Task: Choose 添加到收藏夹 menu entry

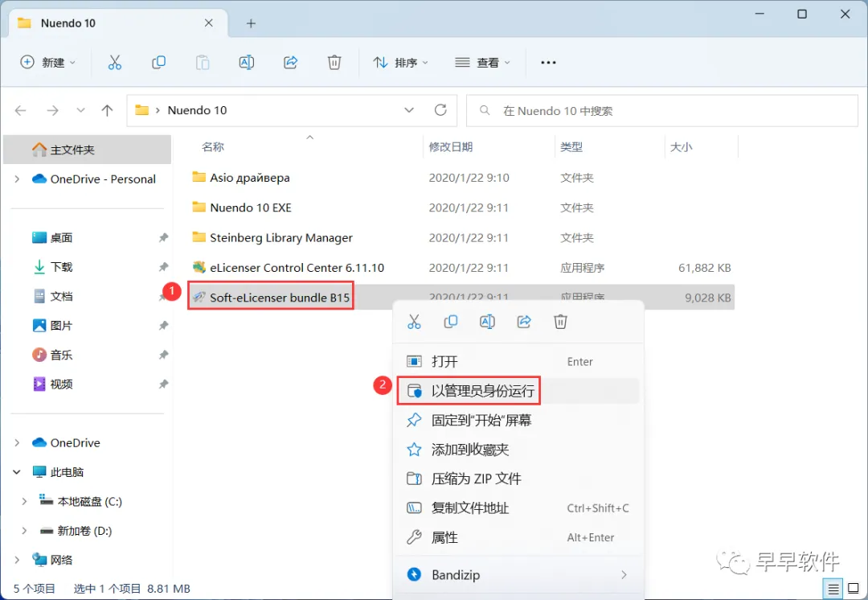Action: tap(518, 450)
